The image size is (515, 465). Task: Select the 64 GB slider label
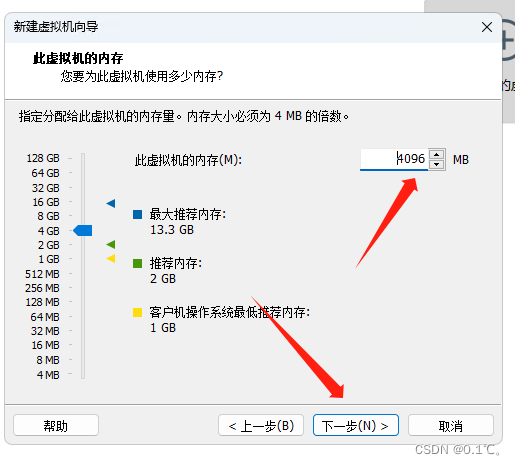pos(45,173)
